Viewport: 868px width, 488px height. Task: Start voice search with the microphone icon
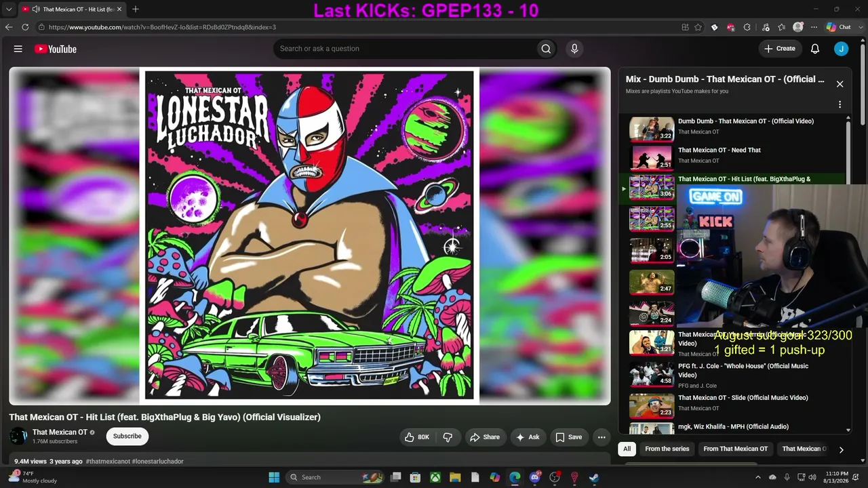[x=574, y=49]
